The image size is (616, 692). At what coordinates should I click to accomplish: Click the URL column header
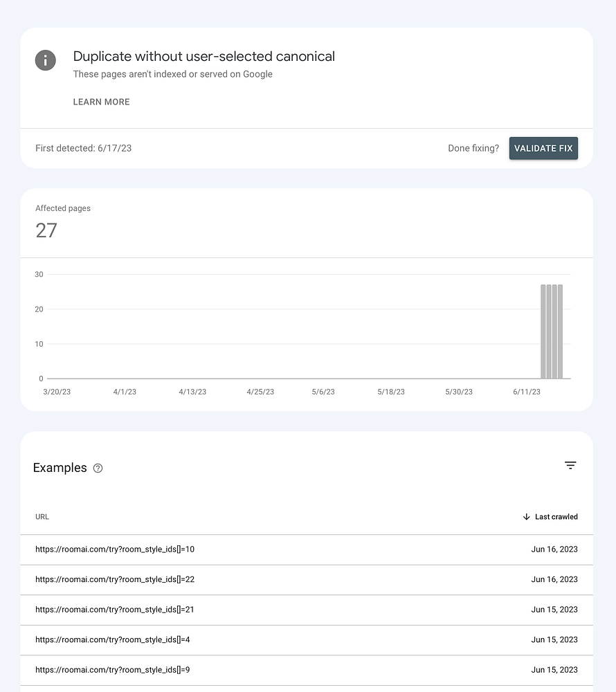(42, 517)
